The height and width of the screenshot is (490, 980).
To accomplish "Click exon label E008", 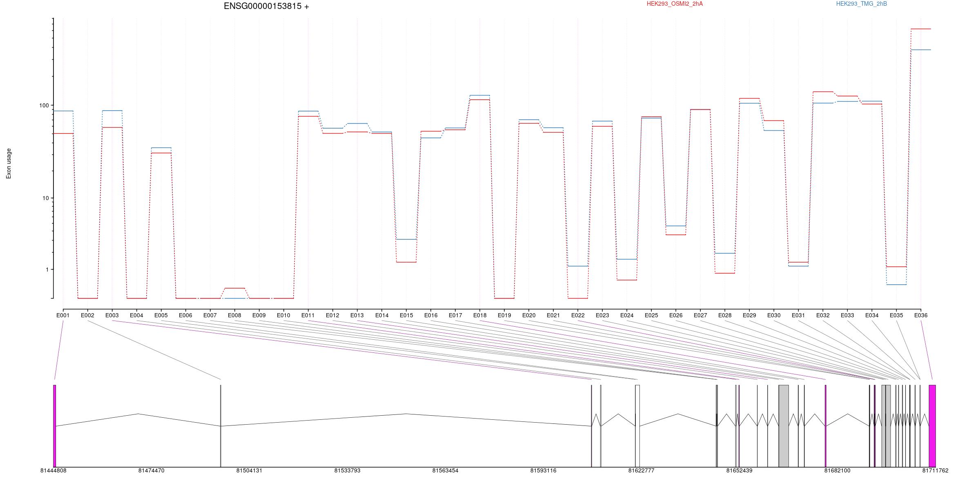I will [x=234, y=315].
